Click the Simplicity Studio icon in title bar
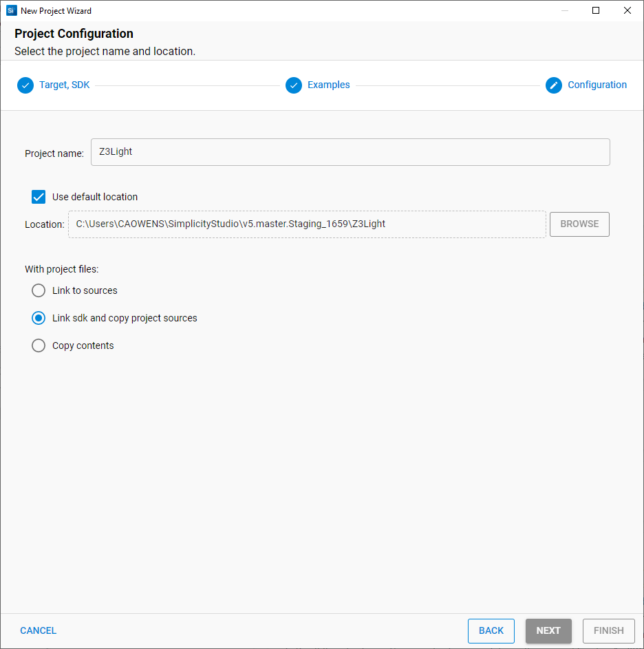Screen dimensions: 644x649 pyautogui.click(x=11, y=10)
